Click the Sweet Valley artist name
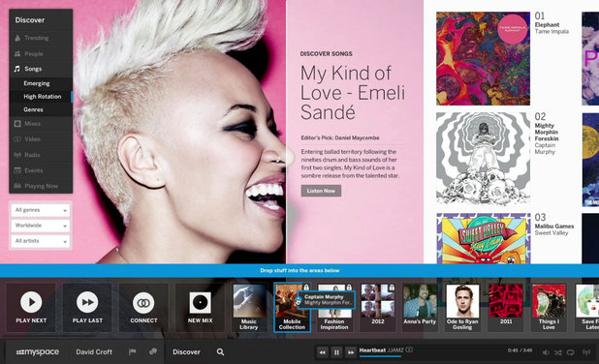 pos(552,232)
